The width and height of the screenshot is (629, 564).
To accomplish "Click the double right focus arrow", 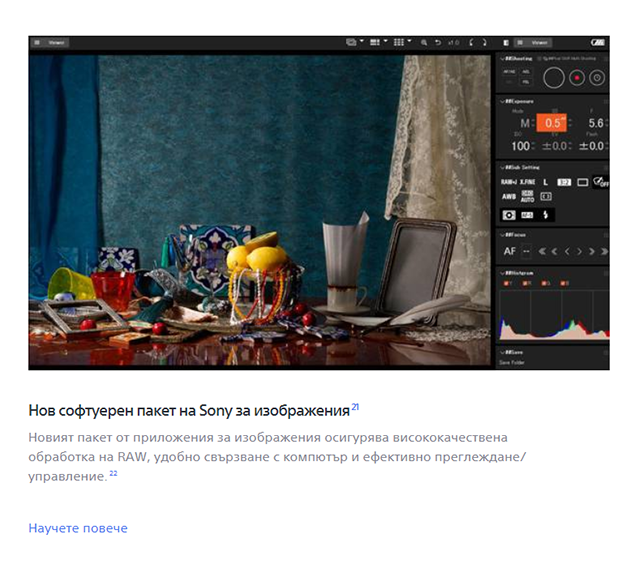I will pyautogui.click(x=591, y=252).
